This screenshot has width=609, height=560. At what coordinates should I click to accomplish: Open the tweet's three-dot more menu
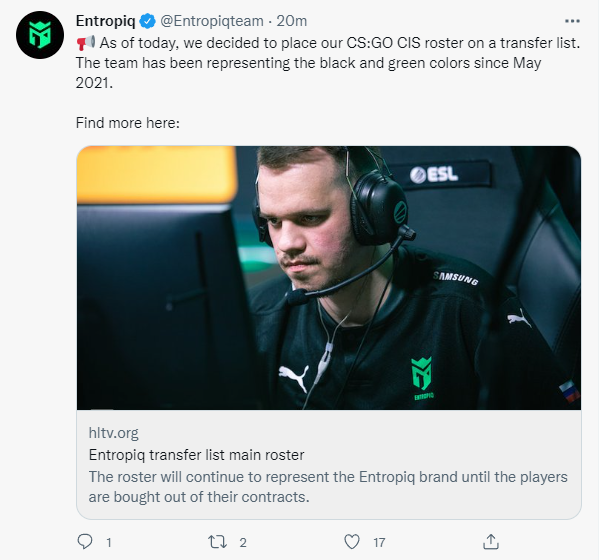click(571, 20)
